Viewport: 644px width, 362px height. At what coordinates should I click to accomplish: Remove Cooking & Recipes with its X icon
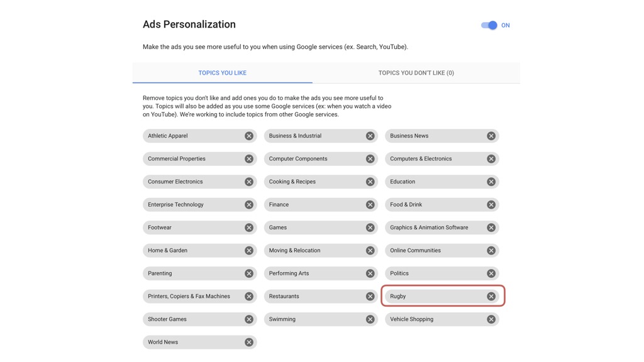(x=370, y=182)
